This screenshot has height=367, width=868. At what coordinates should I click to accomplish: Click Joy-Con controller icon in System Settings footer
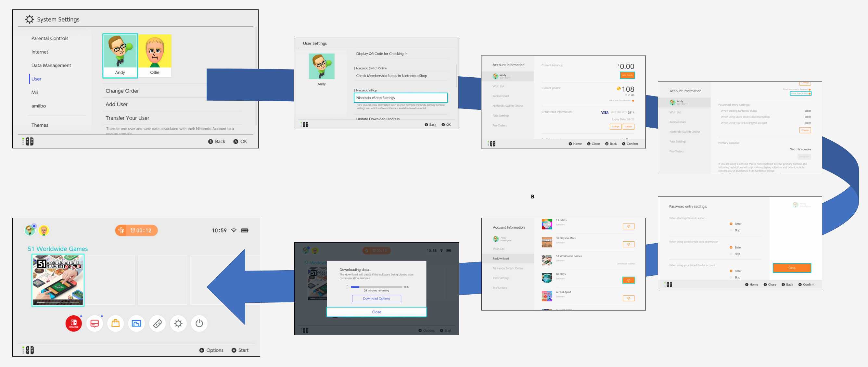[x=28, y=141]
